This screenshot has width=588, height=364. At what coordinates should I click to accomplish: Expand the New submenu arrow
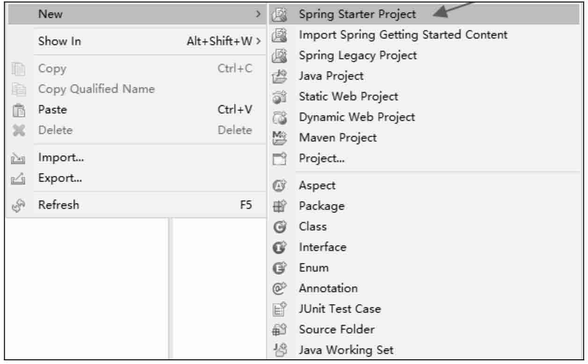pyautogui.click(x=258, y=15)
